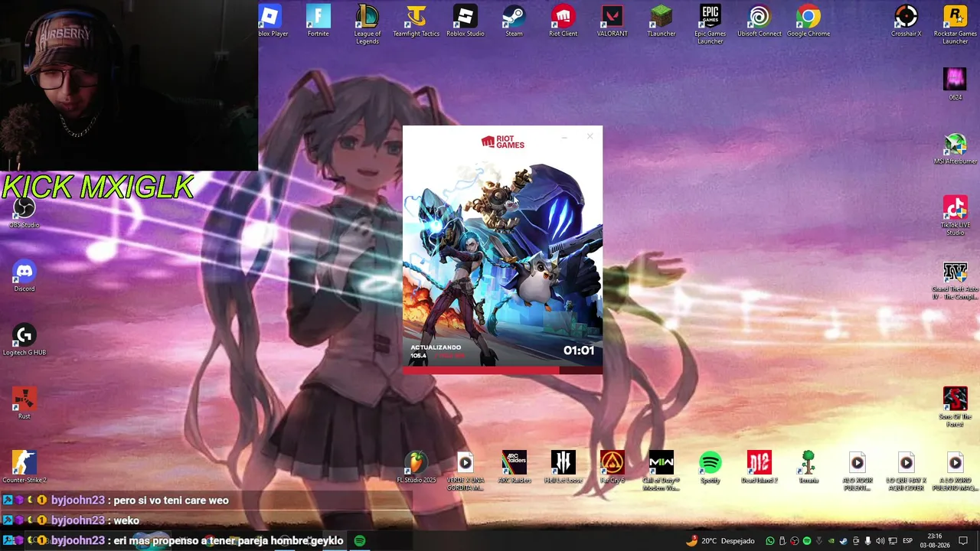Open the Teamfight Tactics shortcut
Viewport: 980px width, 551px height.
[x=416, y=21]
